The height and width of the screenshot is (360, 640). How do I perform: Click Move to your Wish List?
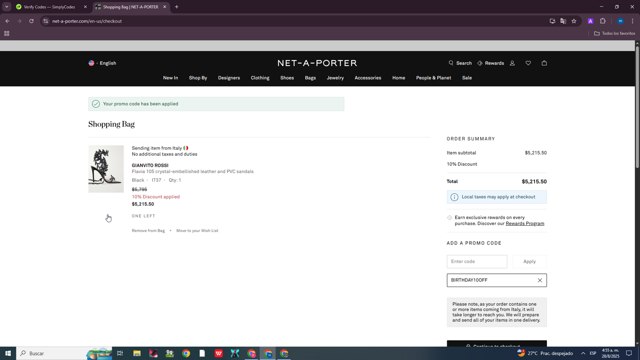(197, 231)
